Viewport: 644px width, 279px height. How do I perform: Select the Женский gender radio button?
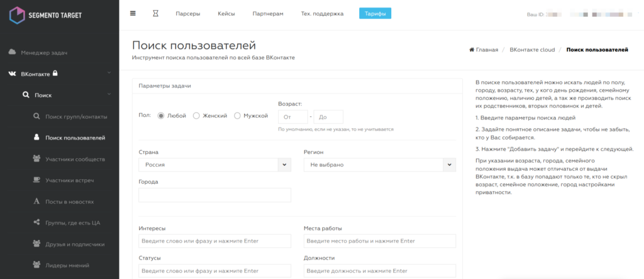196,116
